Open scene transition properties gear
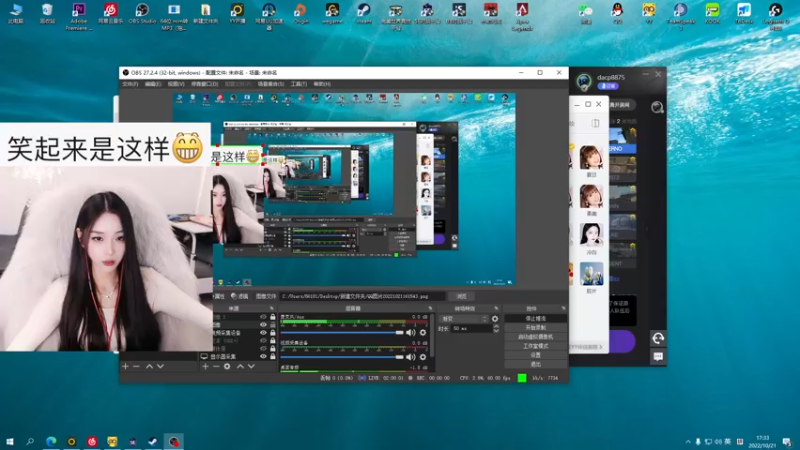 [x=495, y=319]
